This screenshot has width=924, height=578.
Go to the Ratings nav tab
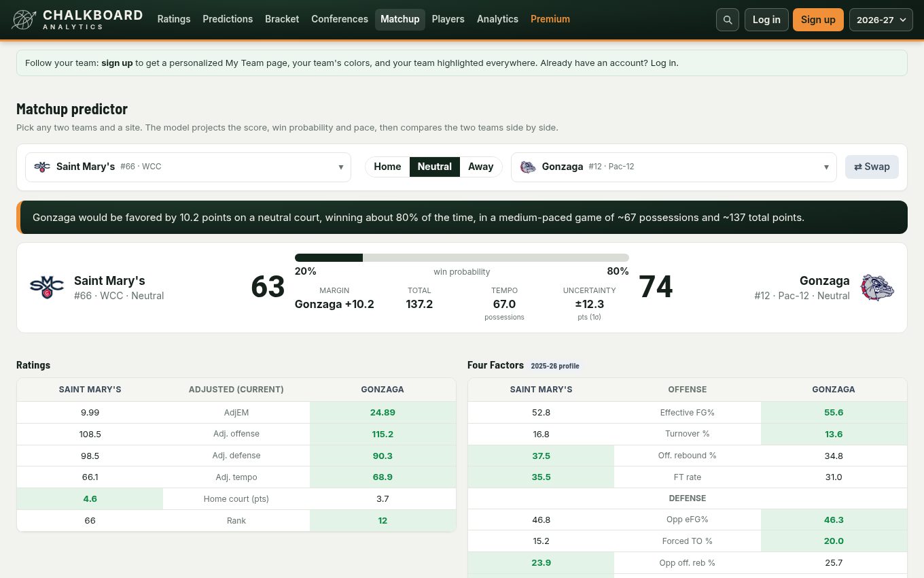click(174, 20)
